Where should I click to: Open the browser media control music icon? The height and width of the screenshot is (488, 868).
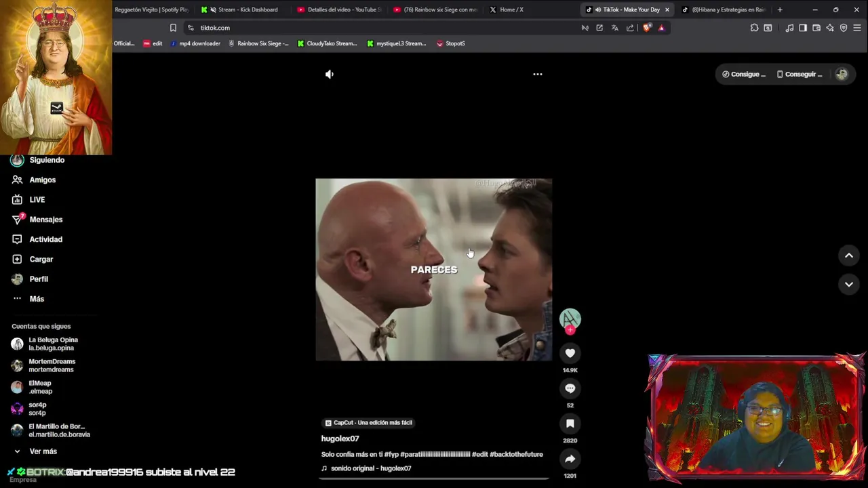pyautogui.click(x=789, y=28)
